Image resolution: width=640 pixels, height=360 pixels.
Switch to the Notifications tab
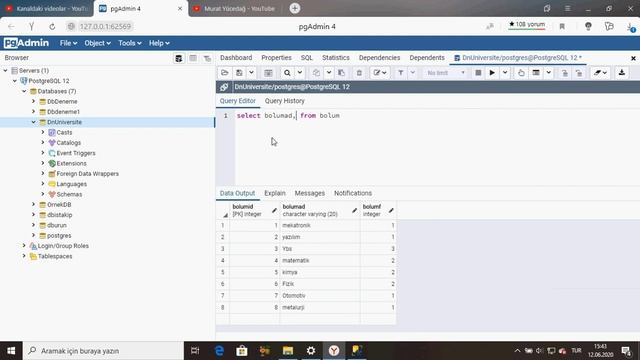point(353,193)
